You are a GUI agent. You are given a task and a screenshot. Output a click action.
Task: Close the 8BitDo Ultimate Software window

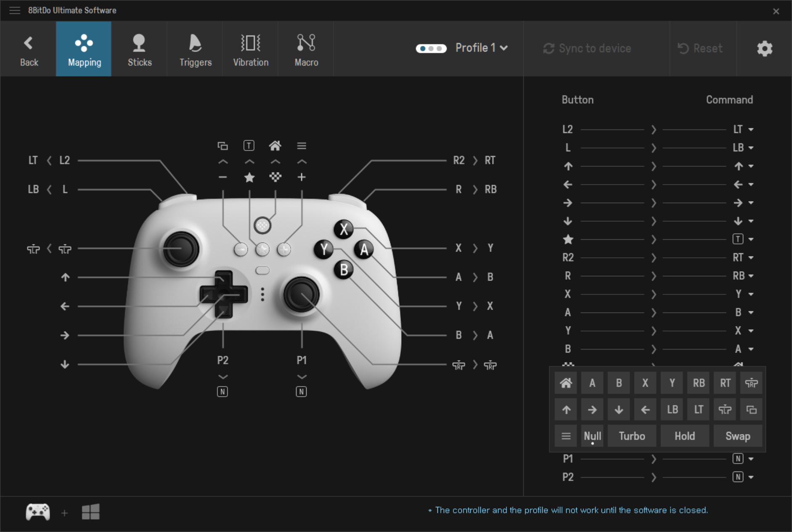pos(776,11)
